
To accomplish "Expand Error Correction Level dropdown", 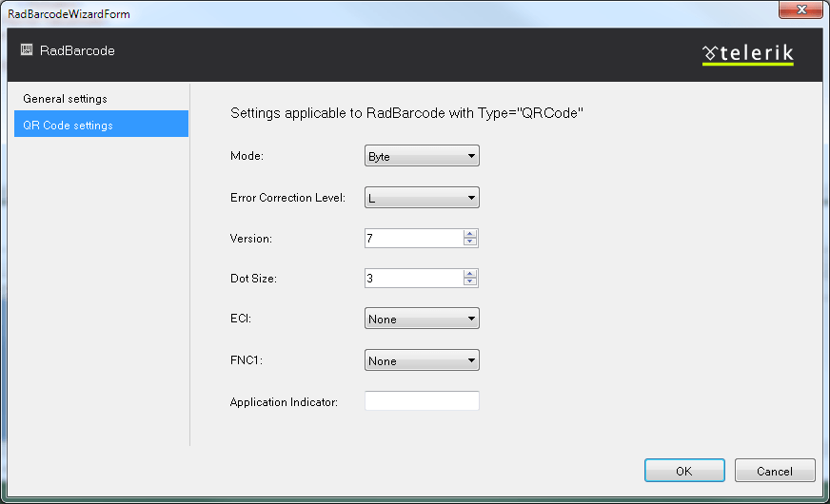I will tap(422, 198).
